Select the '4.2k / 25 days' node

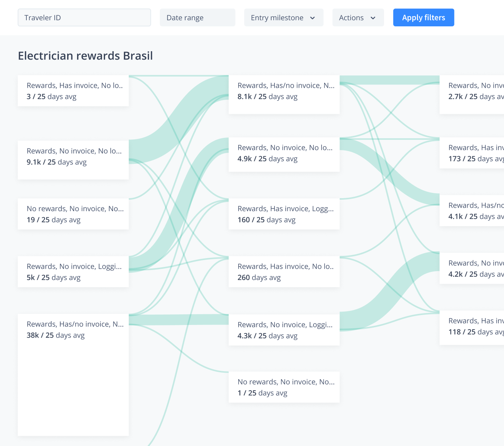[x=472, y=268]
